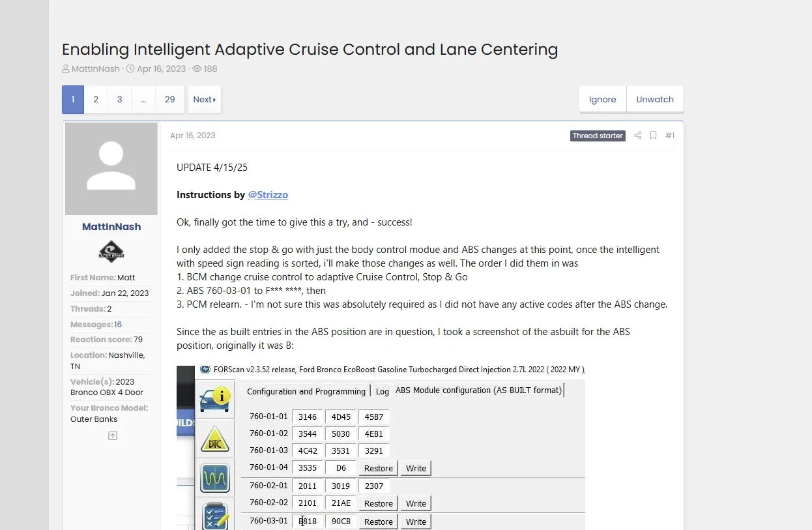Click the DTC warning icon in FORScan sidebar
Image resolution: width=812 pixels, height=530 pixels.
pos(215,439)
